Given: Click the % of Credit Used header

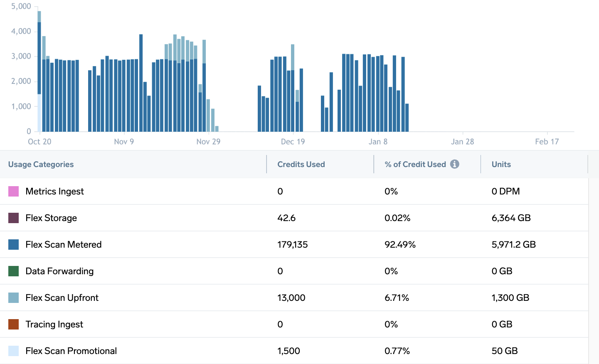Looking at the screenshot, I should pos(415,165).
